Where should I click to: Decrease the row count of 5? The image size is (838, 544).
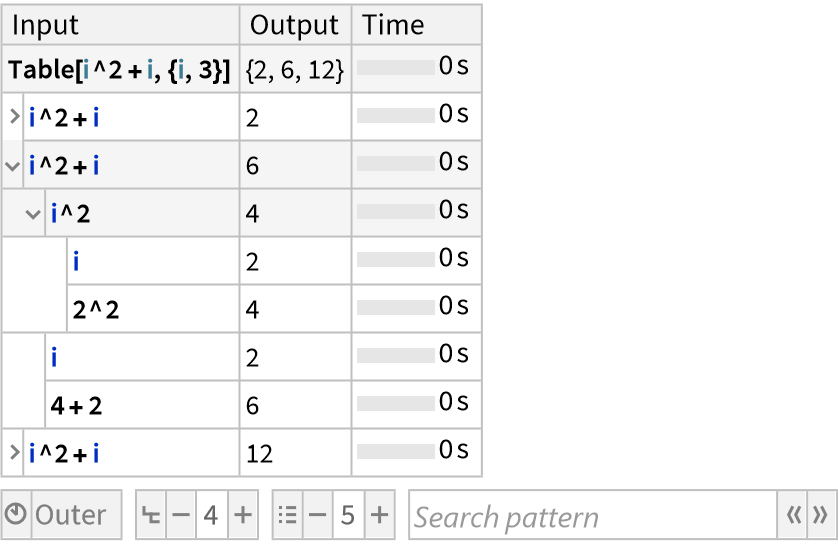317,515
